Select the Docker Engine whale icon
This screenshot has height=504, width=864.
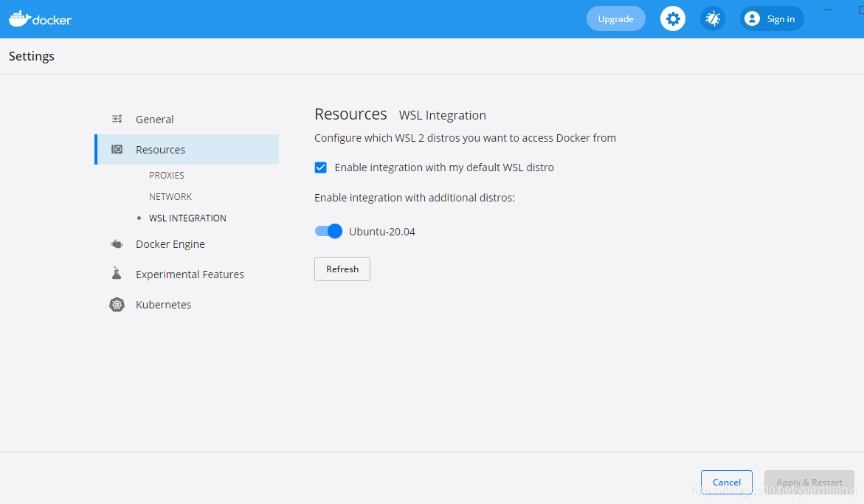pyautogui.click(x=116, y=243)
